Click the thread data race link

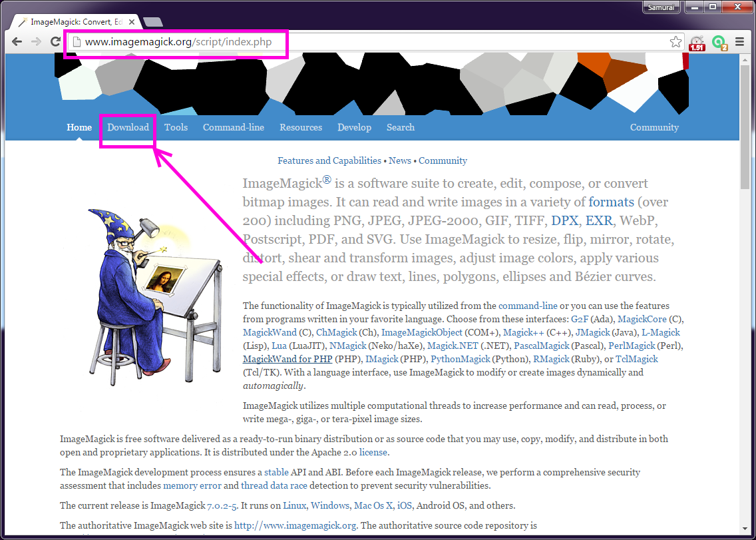[274, 486]
